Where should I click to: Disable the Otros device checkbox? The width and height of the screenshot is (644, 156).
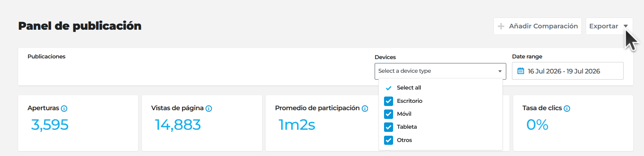(x=389, y=140)
